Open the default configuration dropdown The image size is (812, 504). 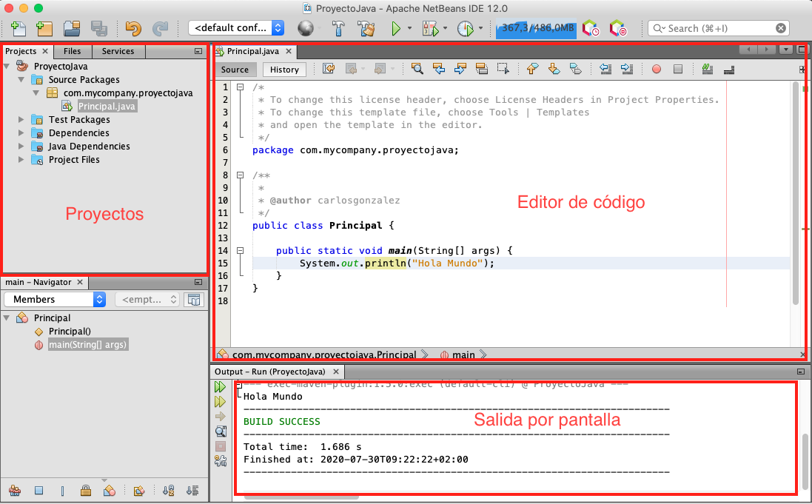click(x=237, y=28)
